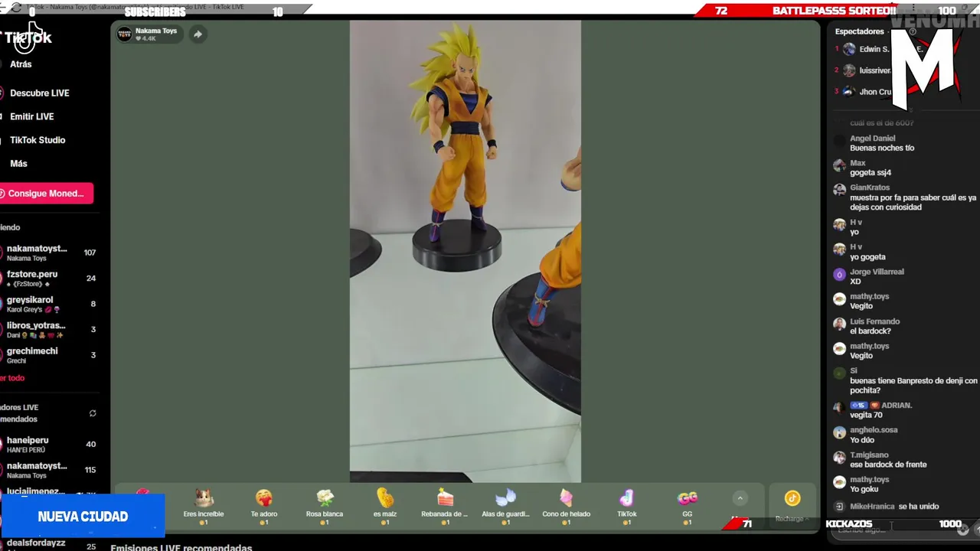Send the Alas de guardián gift
980x551 pixels.
[x=505, y=507]
